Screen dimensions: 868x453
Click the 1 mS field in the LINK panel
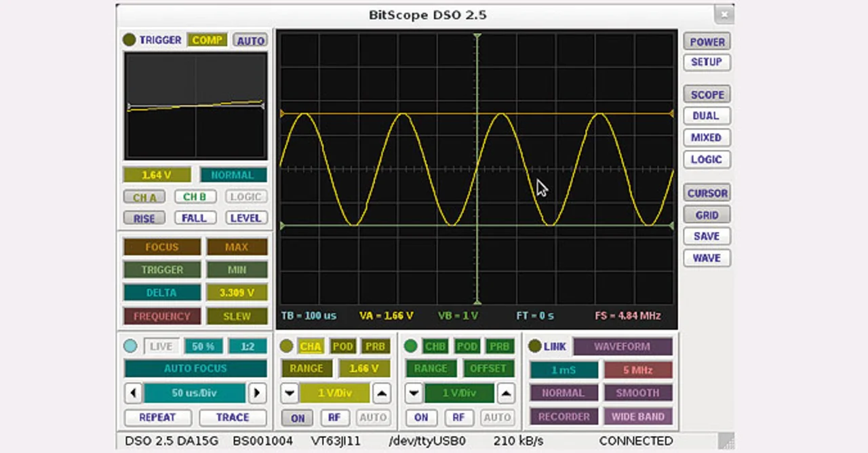click(564, 370)
